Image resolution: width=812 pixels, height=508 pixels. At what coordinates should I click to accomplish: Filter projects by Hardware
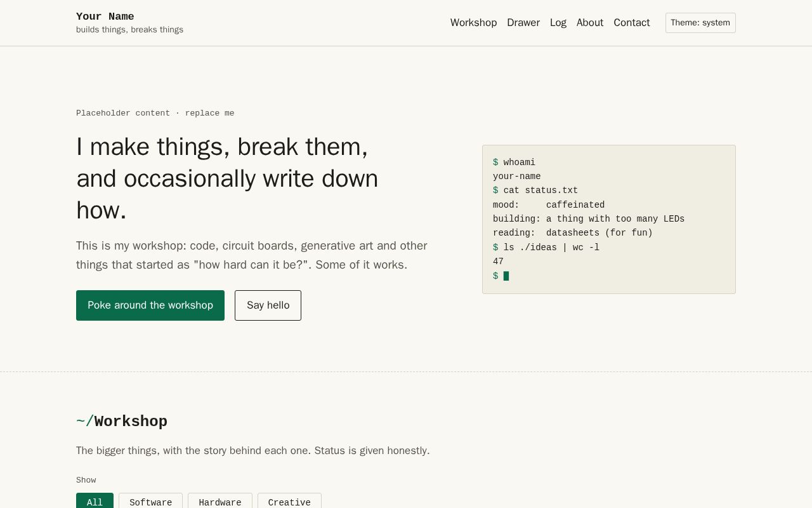tap(220, 502)
